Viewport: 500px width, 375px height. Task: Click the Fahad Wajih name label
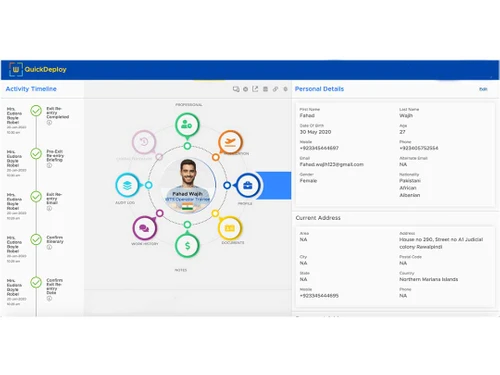[187, 194]
